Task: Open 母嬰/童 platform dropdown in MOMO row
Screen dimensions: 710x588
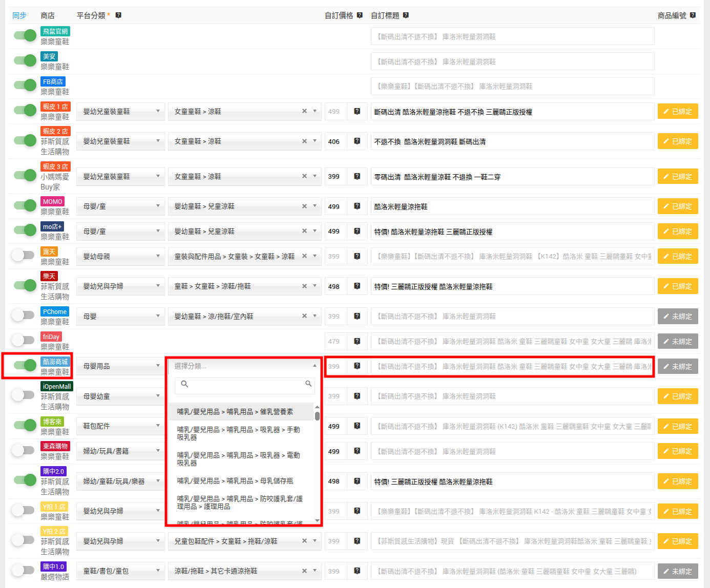Action: 120,206
